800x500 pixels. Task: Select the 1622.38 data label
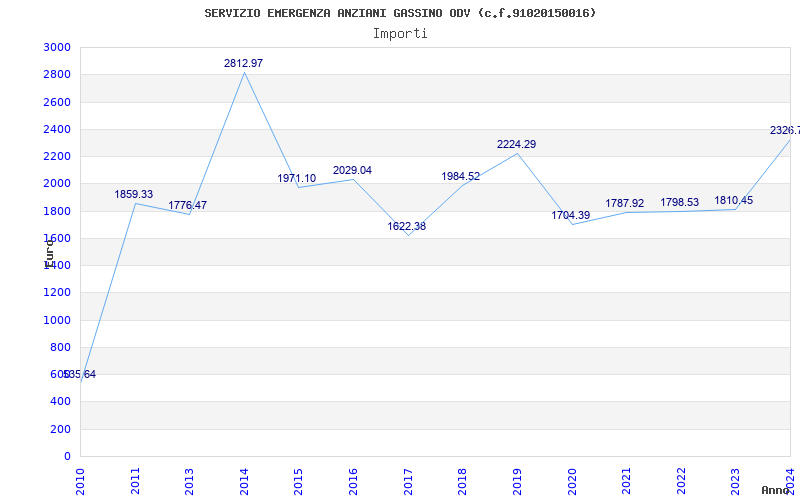[x=407, y=226]
